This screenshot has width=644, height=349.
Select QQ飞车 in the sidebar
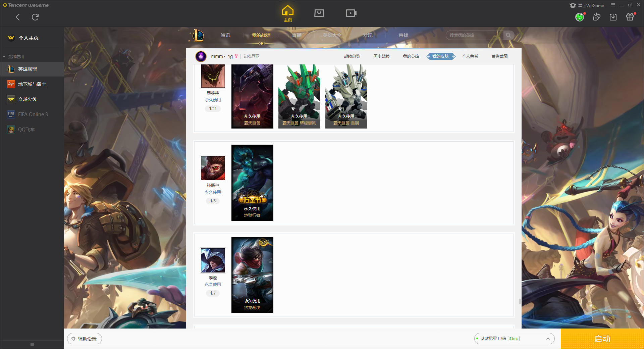tap(32, 130)
